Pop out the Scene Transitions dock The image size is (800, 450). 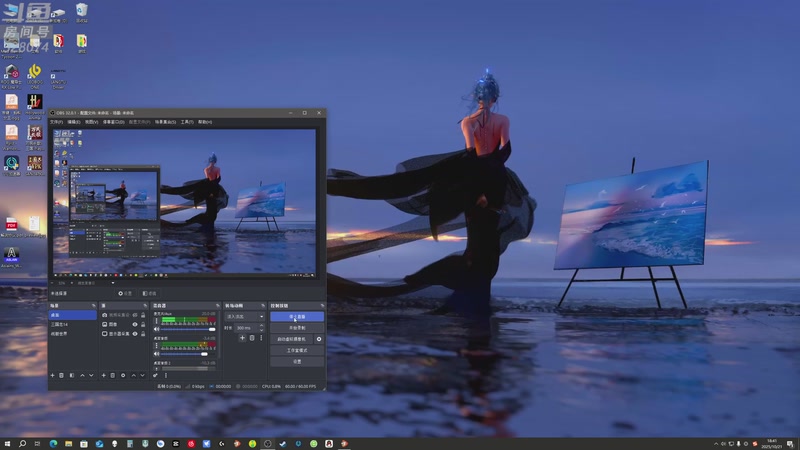click(263, 306)
